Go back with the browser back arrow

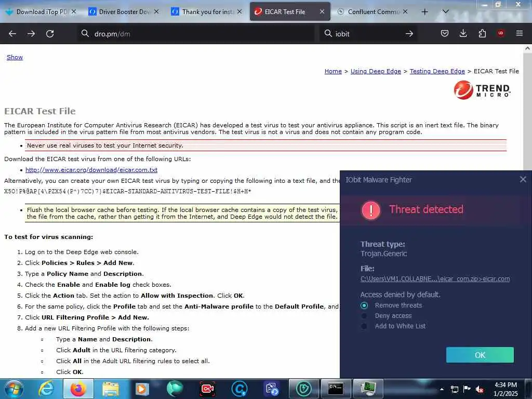pyautogui.click(x=12, y=34)
